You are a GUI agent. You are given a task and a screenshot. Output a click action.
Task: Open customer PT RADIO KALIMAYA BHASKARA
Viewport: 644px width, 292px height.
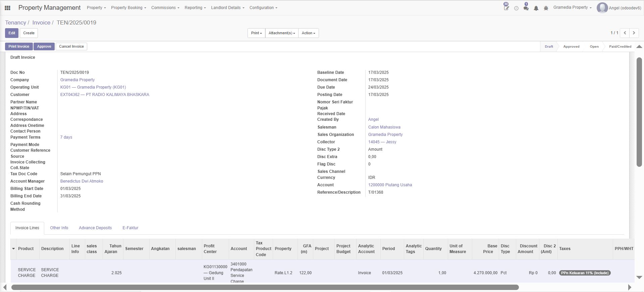point(105,95)
